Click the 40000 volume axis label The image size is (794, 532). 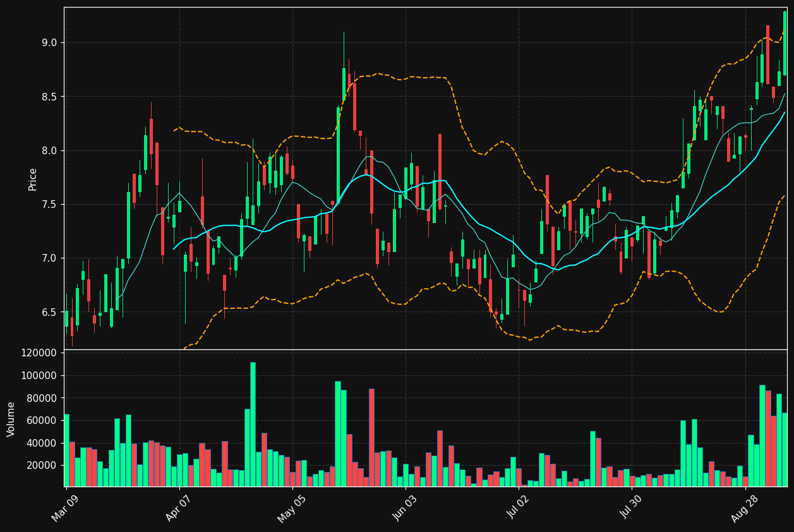pyautogui.click(x=41, y=443)
